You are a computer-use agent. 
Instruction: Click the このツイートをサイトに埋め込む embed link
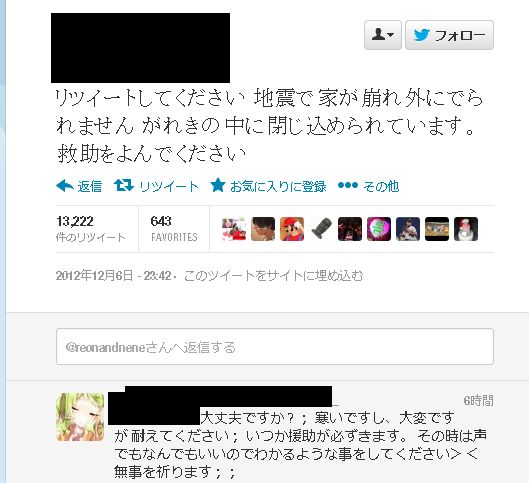click(x=273, y=276)
